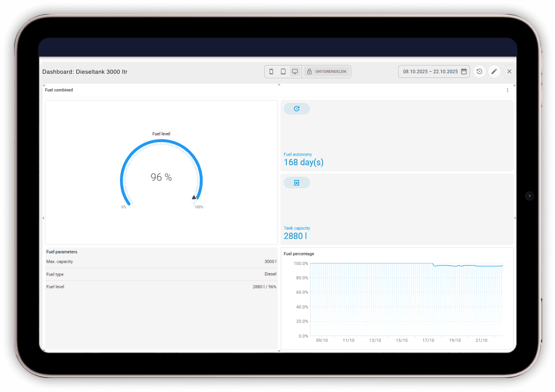
Task: Open the date range picker dropdown
Action: [x=431, y=71]
